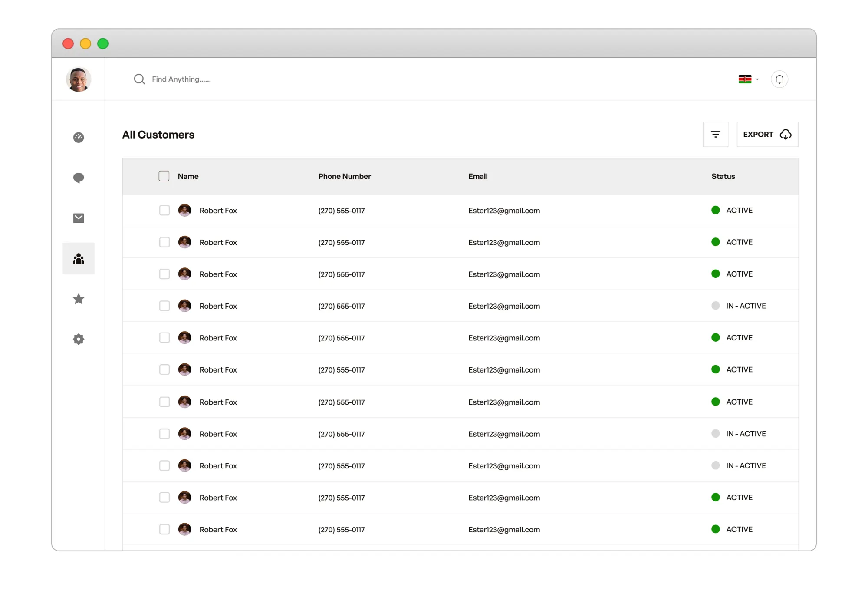Click Robert Fox avatar in the first row
The image size is (868, 597).
184,210
